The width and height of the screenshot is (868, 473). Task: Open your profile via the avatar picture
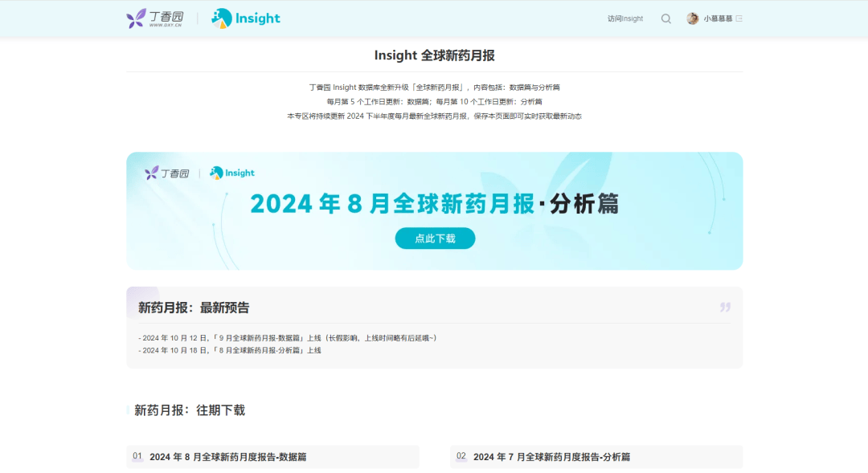click(692, 18)
